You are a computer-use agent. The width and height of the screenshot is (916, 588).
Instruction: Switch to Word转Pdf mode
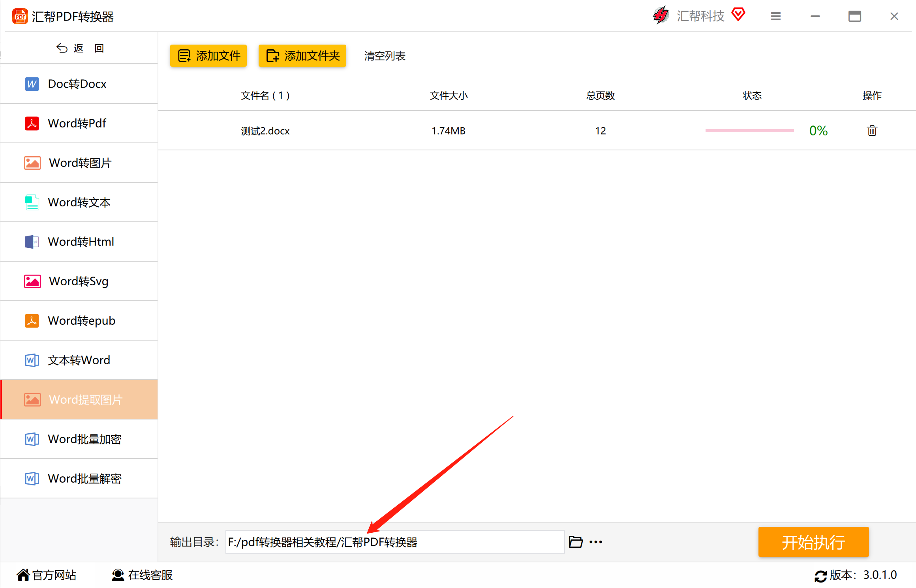coord(79,123)
